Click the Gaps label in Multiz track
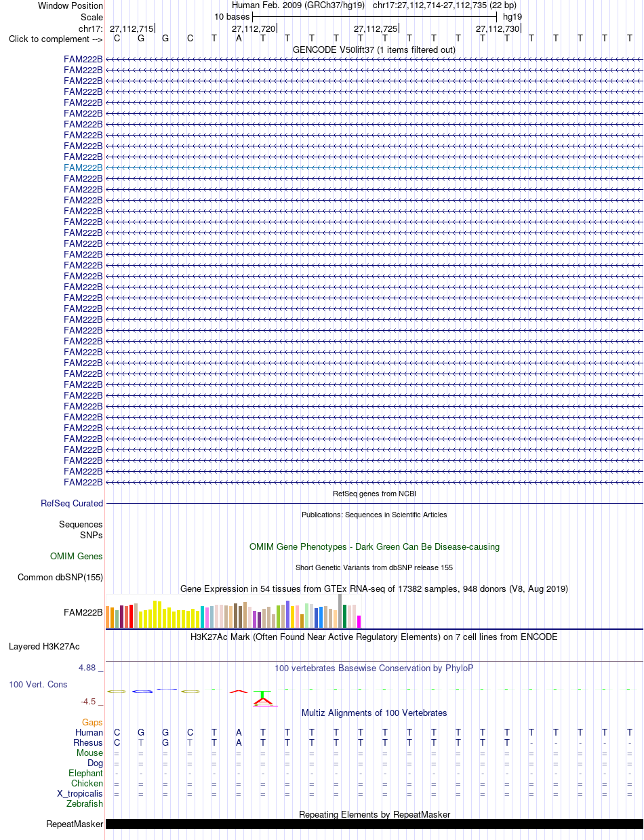This screenshot has height=840, width=644. [x=92, y=723]
